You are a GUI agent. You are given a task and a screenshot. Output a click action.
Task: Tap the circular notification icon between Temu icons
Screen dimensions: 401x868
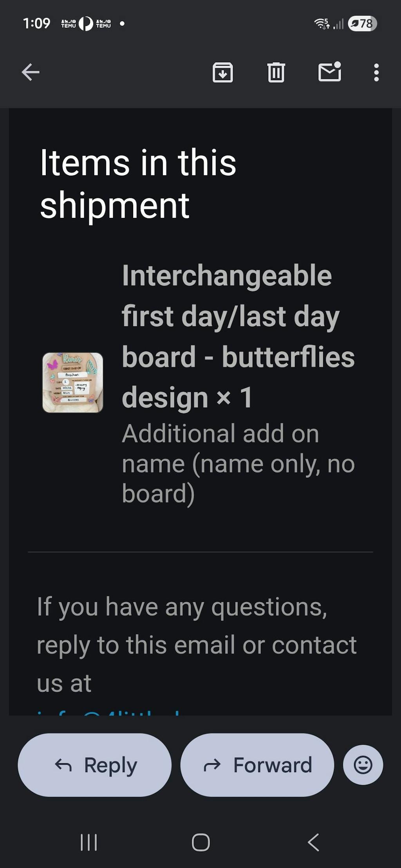[x=86, y=23]
